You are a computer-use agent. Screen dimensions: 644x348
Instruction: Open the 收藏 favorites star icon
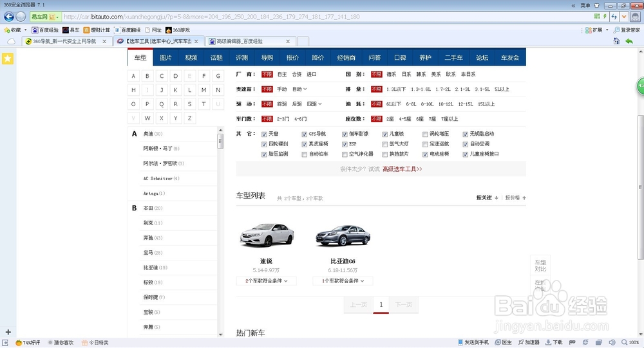[7, 30]
